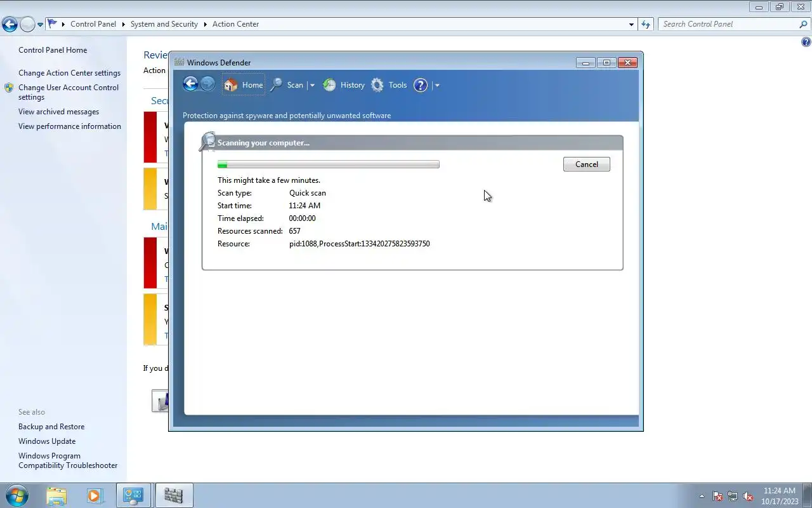Click the scanning magnifier icon
812x508 pixels.
(x=207, y=141)
